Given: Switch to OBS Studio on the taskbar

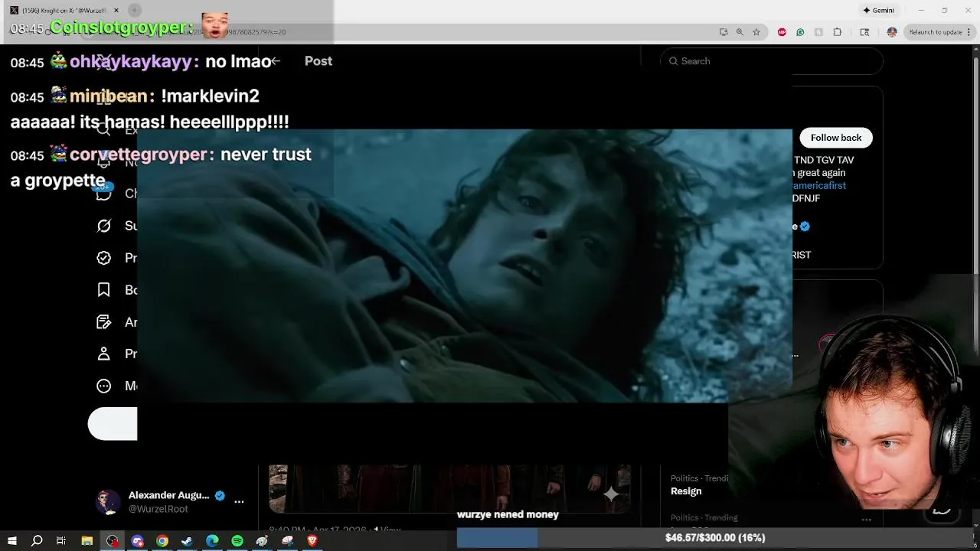Looking at the screenshot, I should 113,541.
